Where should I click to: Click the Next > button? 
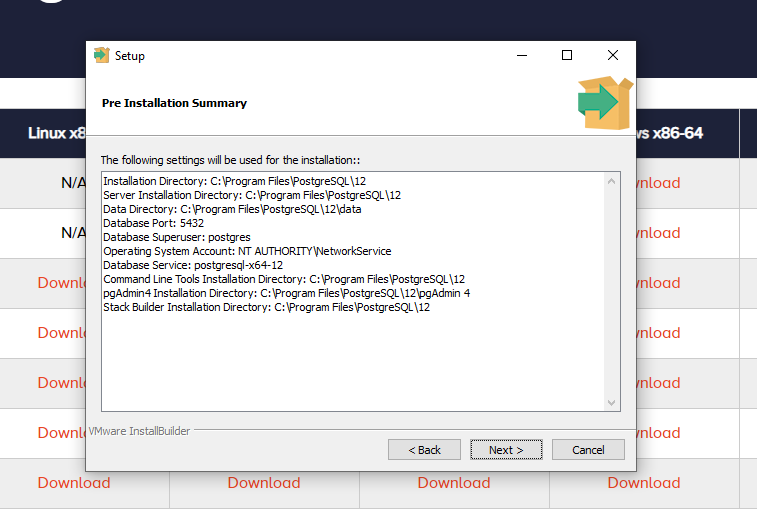506,450
